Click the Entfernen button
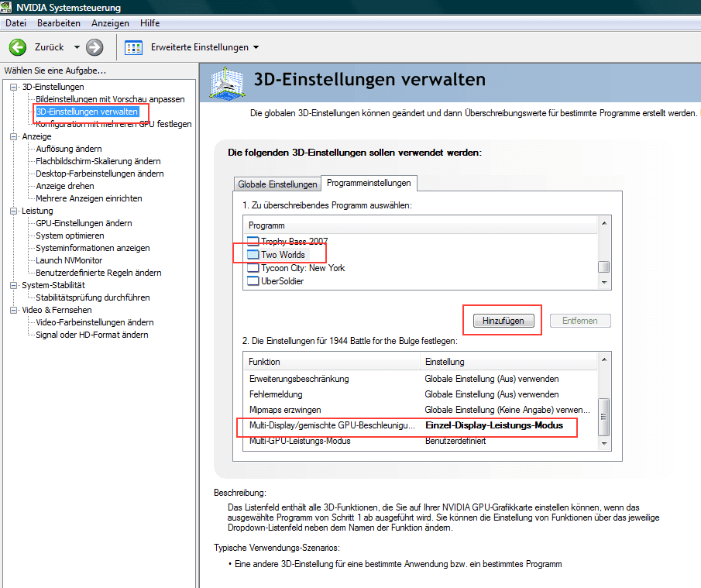 click(x=580, y=321)
